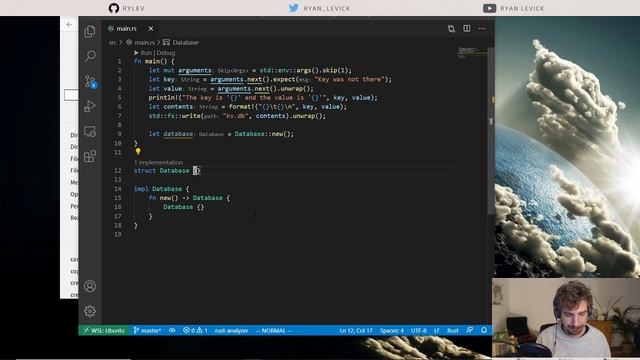Click the lightbulb quick fix icon
The image size is (640, 360).
coord(138,151)
